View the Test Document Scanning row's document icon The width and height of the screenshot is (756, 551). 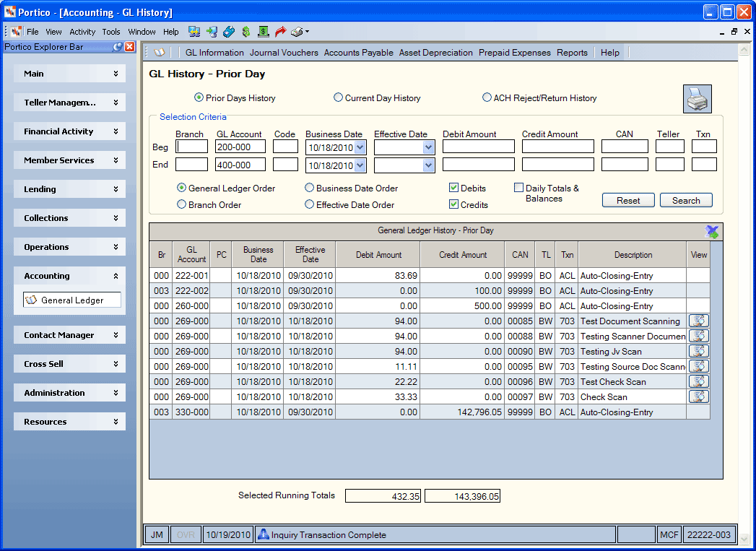click(x=699, y=321)
